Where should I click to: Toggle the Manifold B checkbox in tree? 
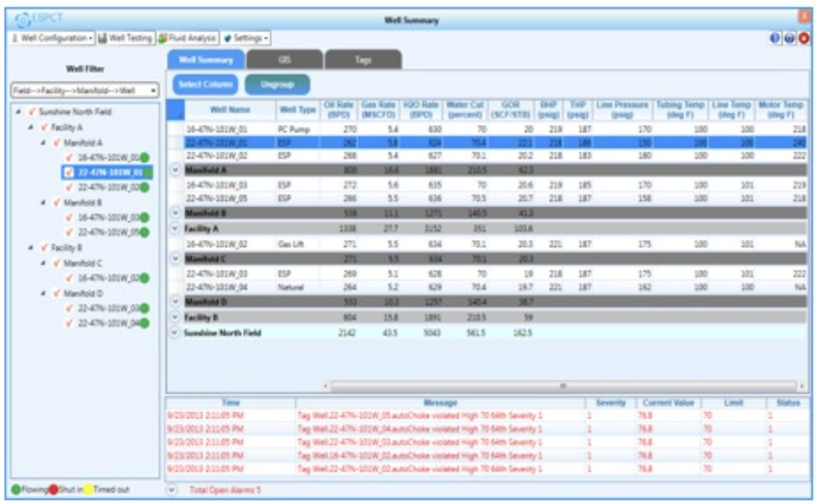pos(57,202)
